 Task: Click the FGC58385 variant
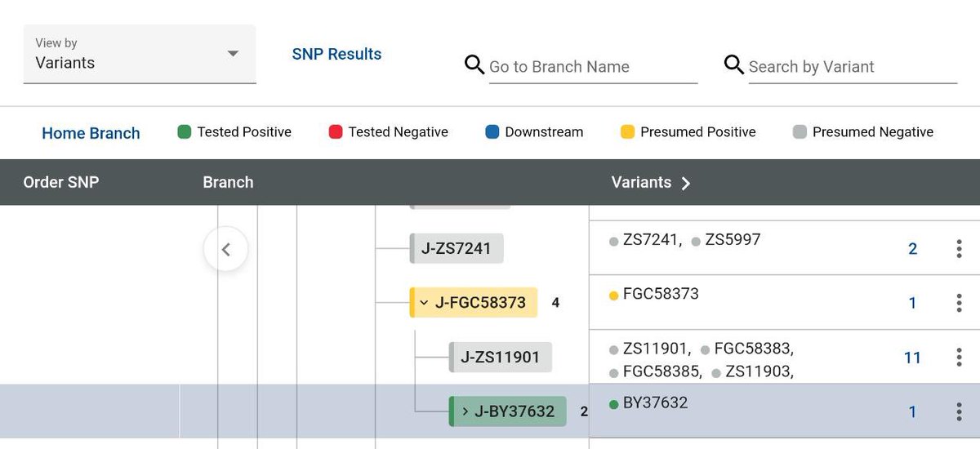pyautogui.click(x=661, y=371)
